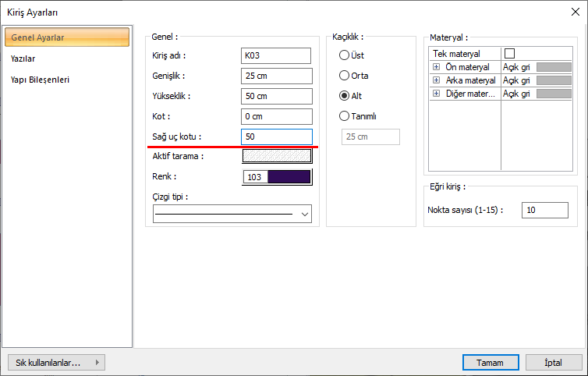This screenshot has width=588, height=376.
Task: Open the Yapı Bileşenleri section
Action: [x=40, y=80]
